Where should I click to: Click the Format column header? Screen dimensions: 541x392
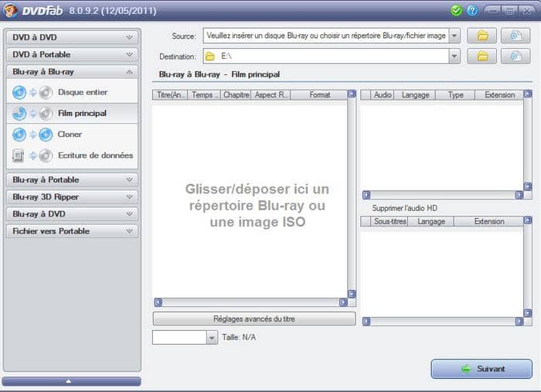(318, 95)
